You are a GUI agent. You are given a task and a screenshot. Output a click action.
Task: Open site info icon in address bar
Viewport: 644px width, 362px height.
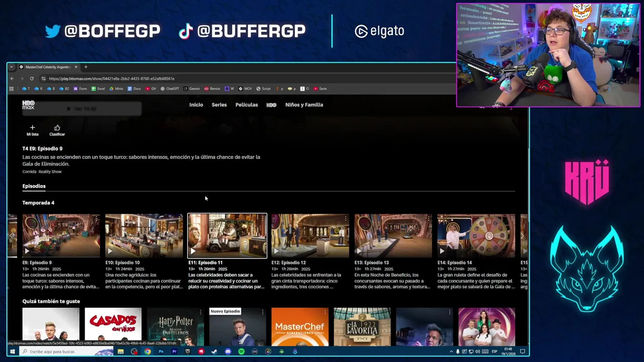click(43, 78)
